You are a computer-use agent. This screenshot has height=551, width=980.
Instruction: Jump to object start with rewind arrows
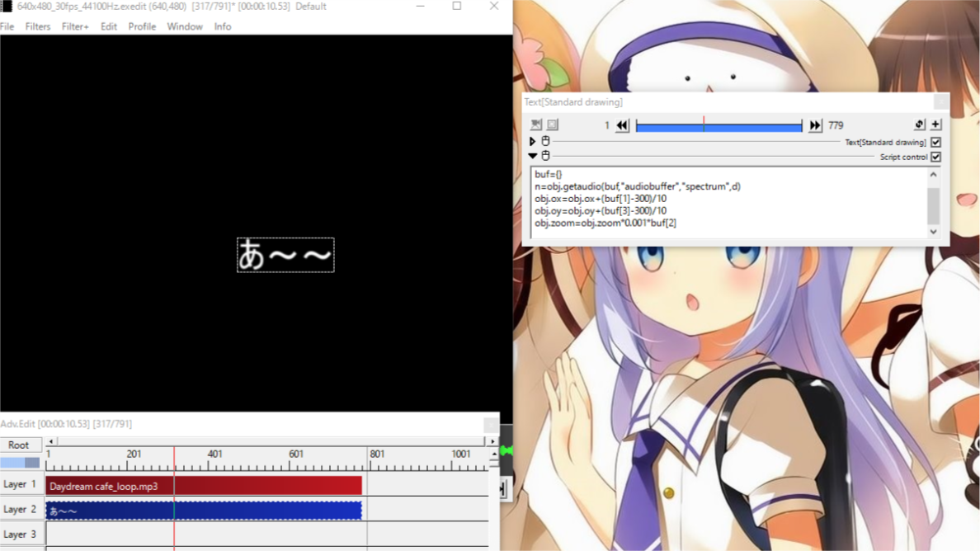(x=622, y=125)
